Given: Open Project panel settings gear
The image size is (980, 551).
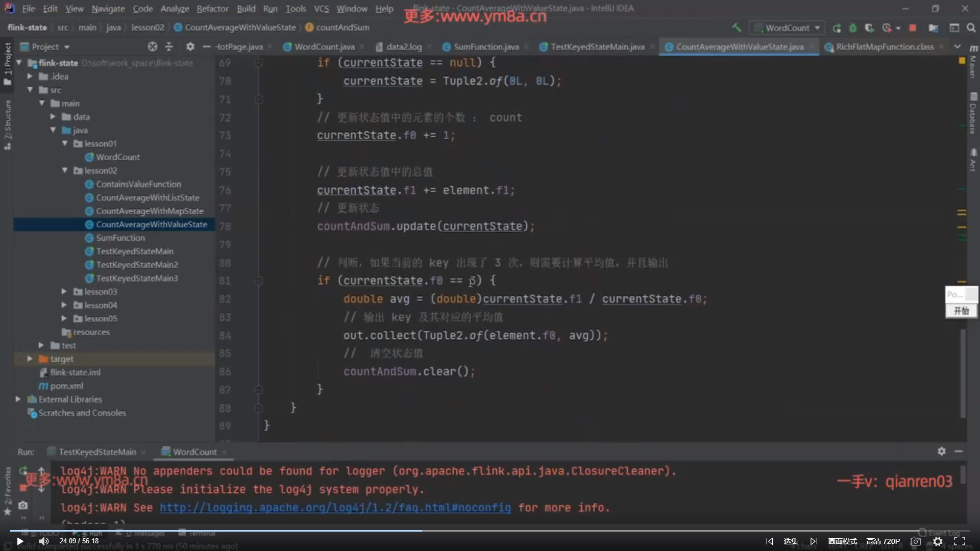Looking at the screenshot, I should (x=190, y=46).
